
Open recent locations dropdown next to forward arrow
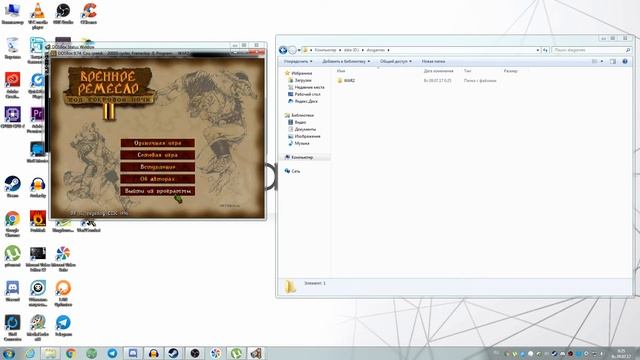point(299,50)
